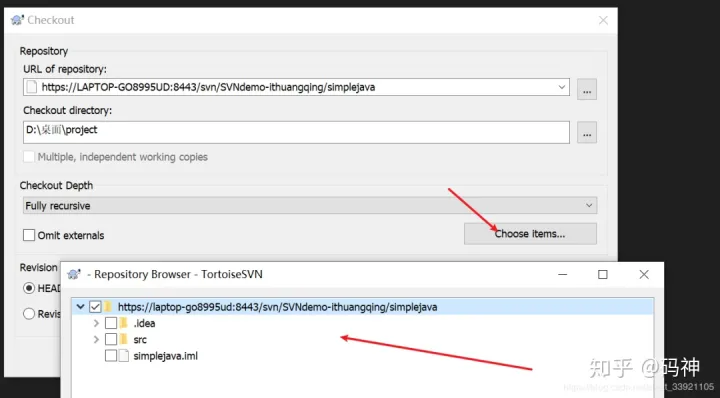Enable the Omit externals checkbox

click(29, 235)
